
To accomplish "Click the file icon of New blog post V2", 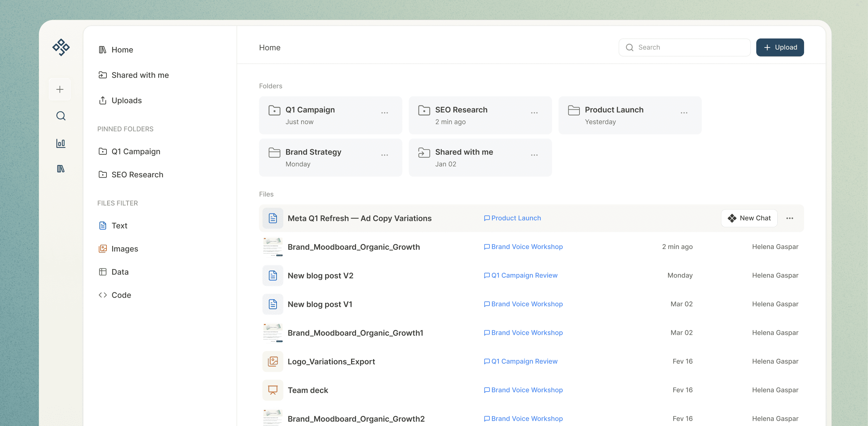I will pos(273,275).
